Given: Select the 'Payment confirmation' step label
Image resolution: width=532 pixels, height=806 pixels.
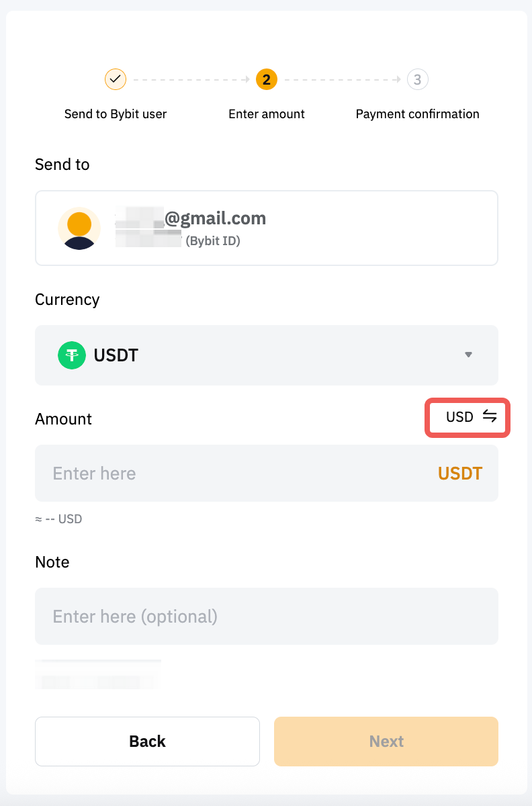Looking at the screenshot, I should [x=417, y=114].
